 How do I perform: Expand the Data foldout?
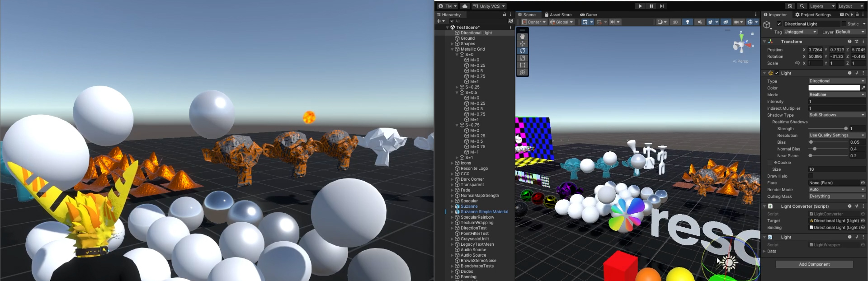coord(764,252)
